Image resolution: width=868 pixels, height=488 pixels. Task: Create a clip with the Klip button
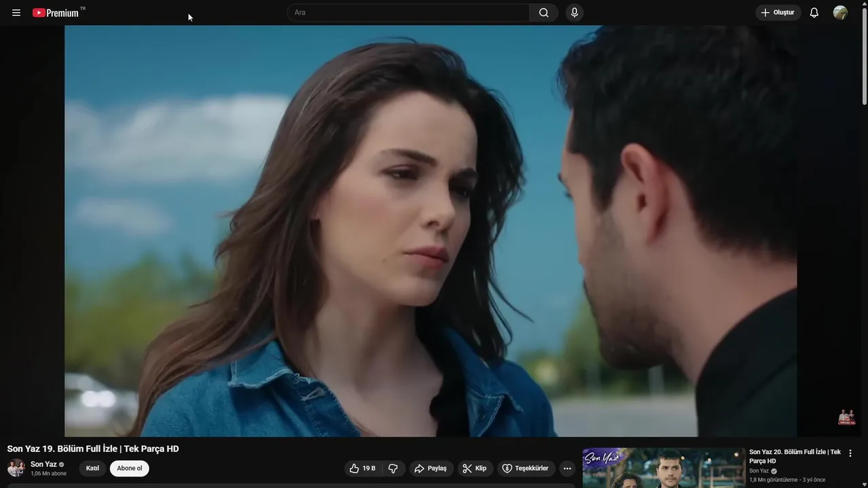pos(475,468)
